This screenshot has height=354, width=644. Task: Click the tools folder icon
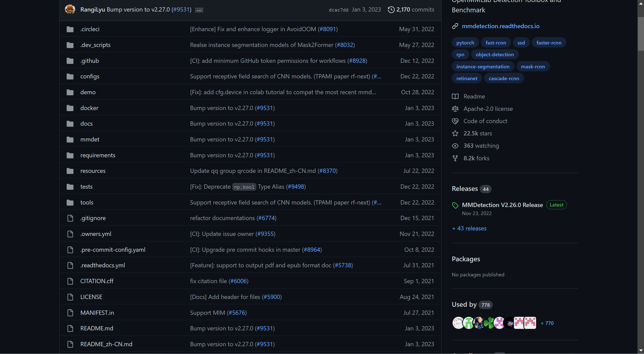click(70, 203)
